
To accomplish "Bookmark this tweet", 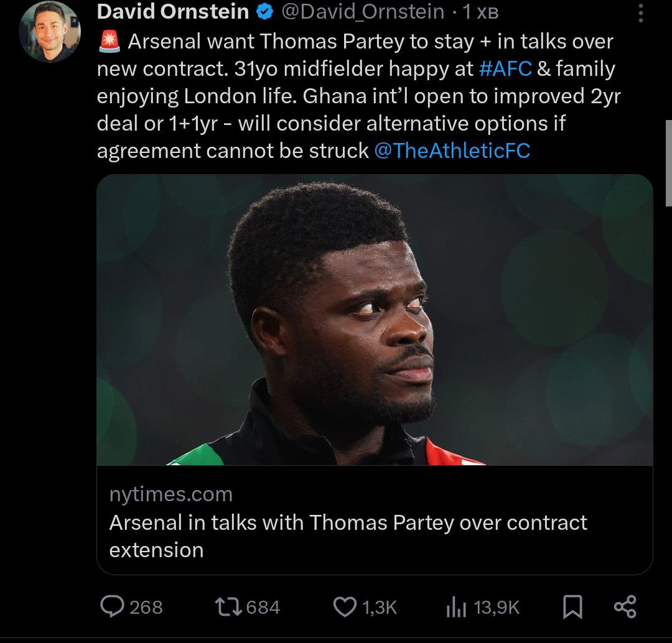I will [x=572, y=608].
